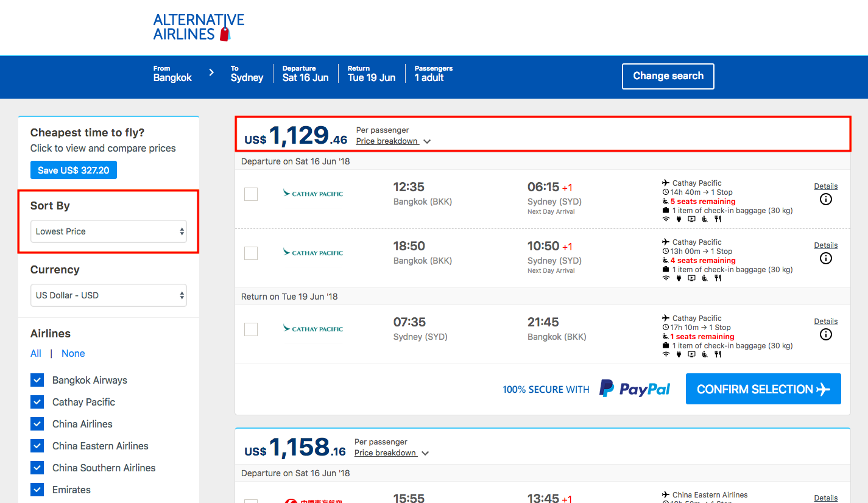Click the entertainment screen icon on the 12:35 flight
This screenshot has height=503, width=868.
691,219
